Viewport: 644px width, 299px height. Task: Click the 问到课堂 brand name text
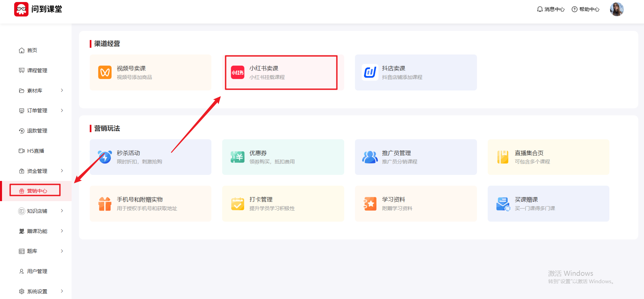point(47,9)
